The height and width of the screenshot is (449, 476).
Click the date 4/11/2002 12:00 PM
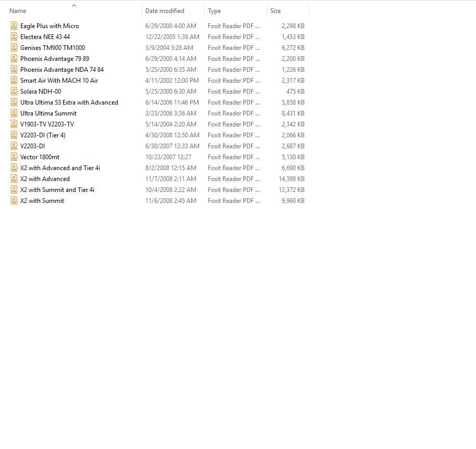172,80
